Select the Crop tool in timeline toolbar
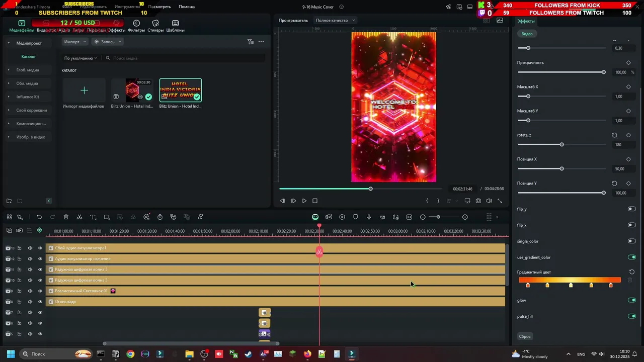This screenshot has width=644, height=362. [107, 217]
